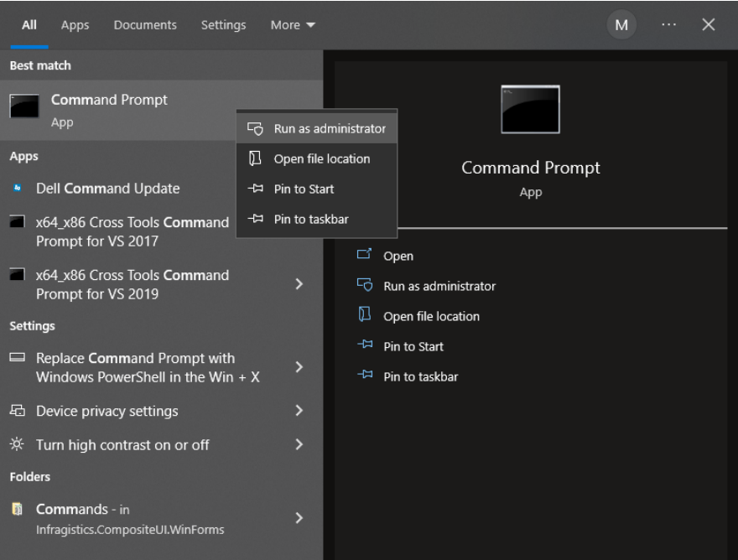Expand arrow for Commands folder result
The height and width of the screenshot is (560, 738).
[299, 518]
